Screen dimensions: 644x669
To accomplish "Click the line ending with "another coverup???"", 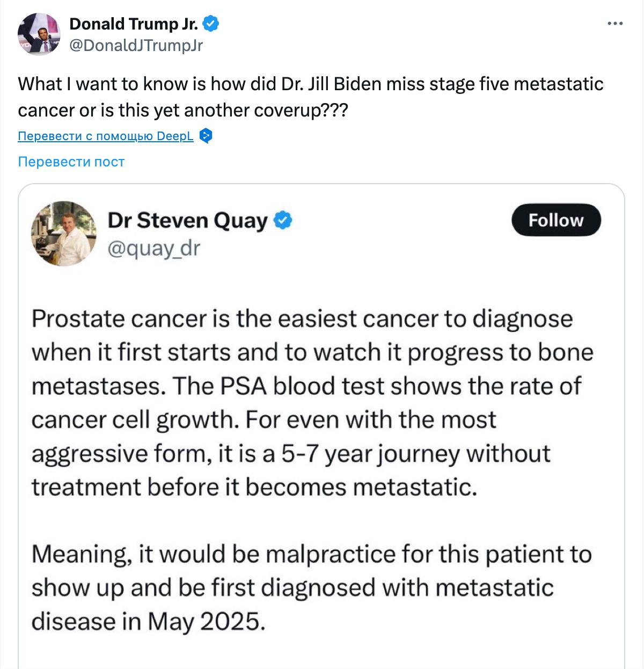I will point(183,110).
